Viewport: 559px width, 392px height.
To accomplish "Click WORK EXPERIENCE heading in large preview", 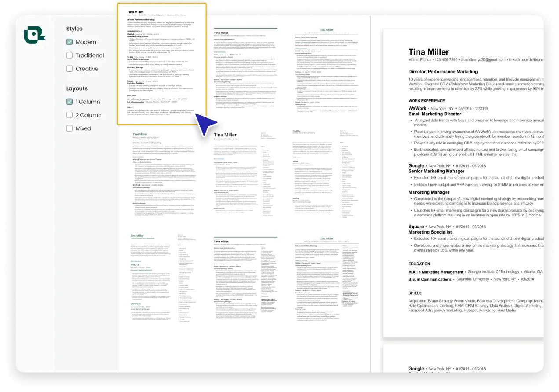I will pyautogui.click(x=427, y=101).
